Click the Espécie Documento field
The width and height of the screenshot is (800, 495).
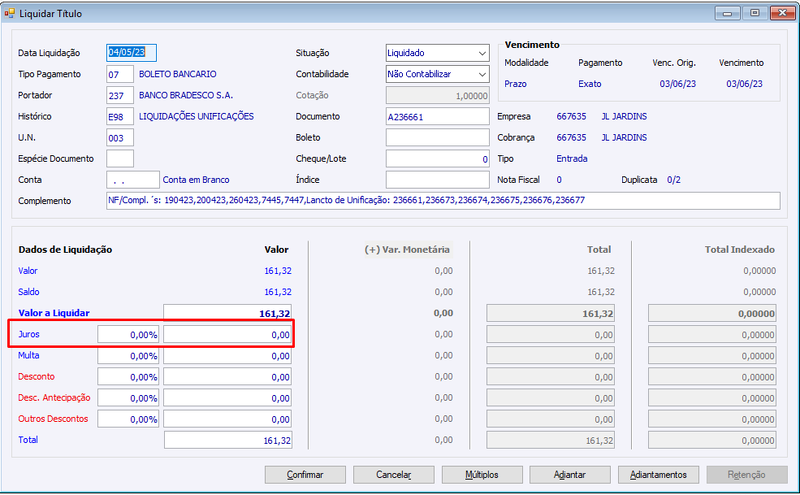point(120,159)
